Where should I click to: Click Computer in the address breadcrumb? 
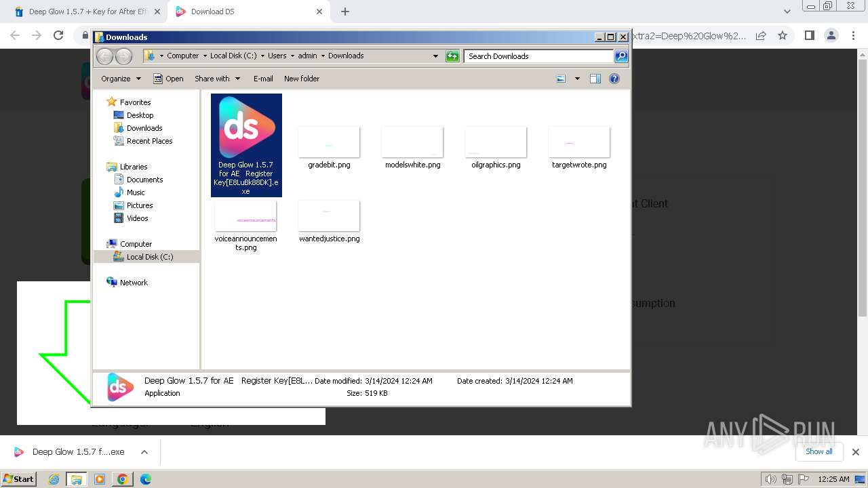[x=182, y=56]
